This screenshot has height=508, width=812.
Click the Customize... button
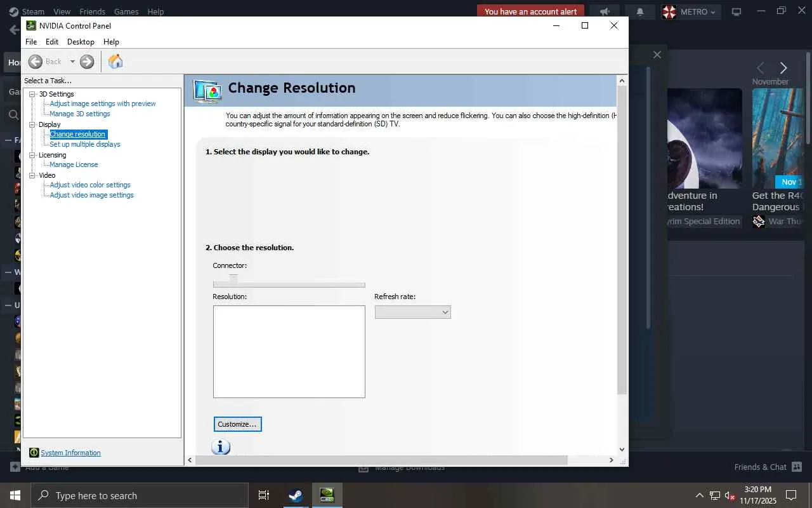[237, 424]
